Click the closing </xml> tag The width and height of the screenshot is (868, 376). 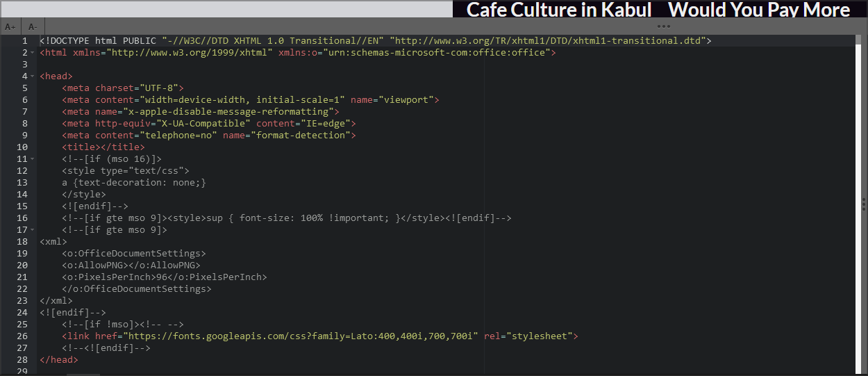point(56,301)
